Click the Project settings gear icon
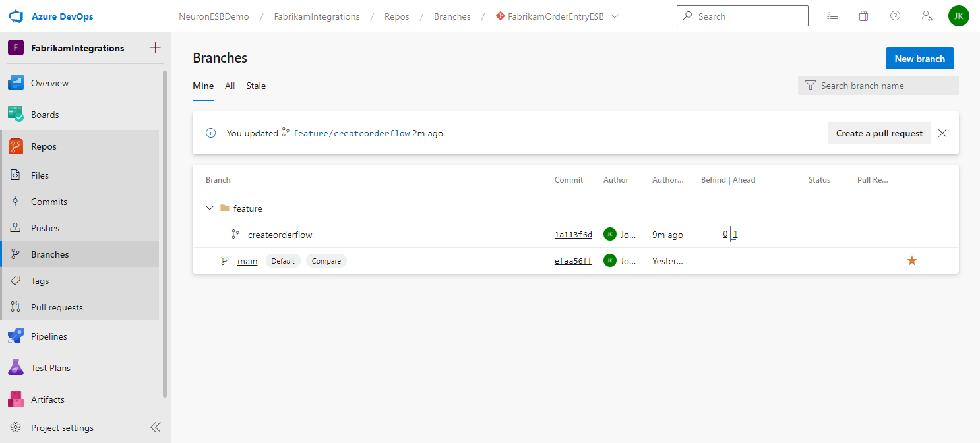The height and width of the screenshot is (443, 980). 16,428
